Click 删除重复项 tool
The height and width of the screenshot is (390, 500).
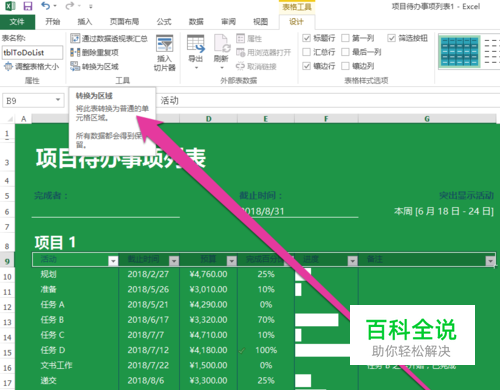coord(94,52)
